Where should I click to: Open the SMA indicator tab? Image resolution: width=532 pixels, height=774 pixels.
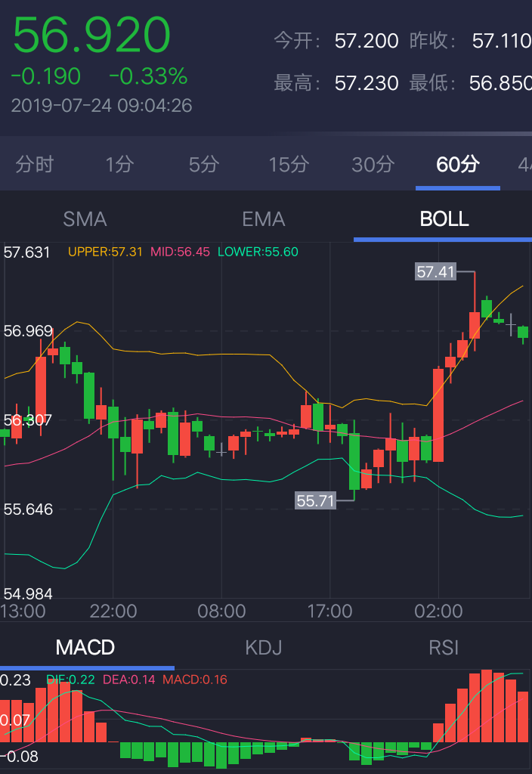pos(85,219)
